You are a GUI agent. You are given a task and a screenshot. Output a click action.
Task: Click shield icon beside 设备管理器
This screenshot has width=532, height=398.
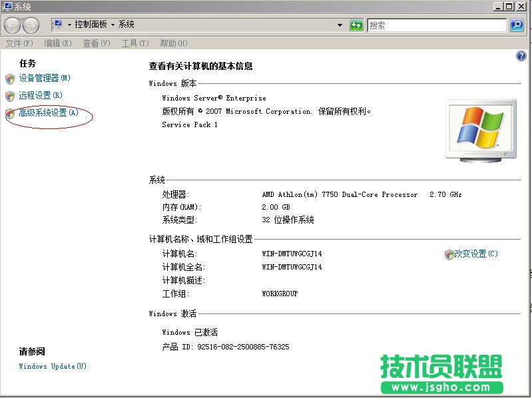tap(10, 79)
